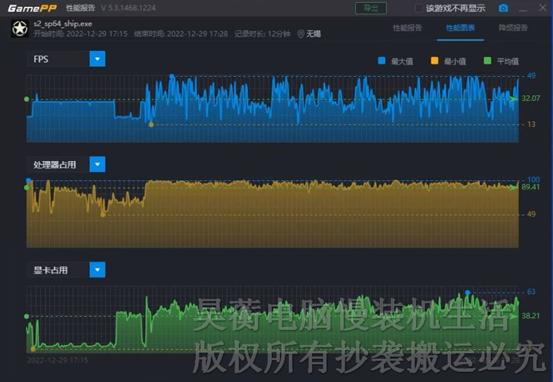Click the FPS minimum point marker
This screenshot has height=382, width=553.
point(151,124)
